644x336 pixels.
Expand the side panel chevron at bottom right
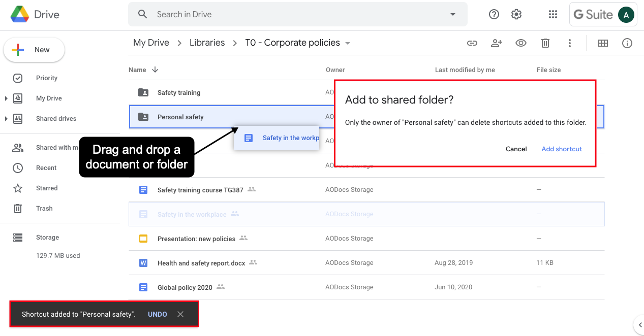[639, 325]
